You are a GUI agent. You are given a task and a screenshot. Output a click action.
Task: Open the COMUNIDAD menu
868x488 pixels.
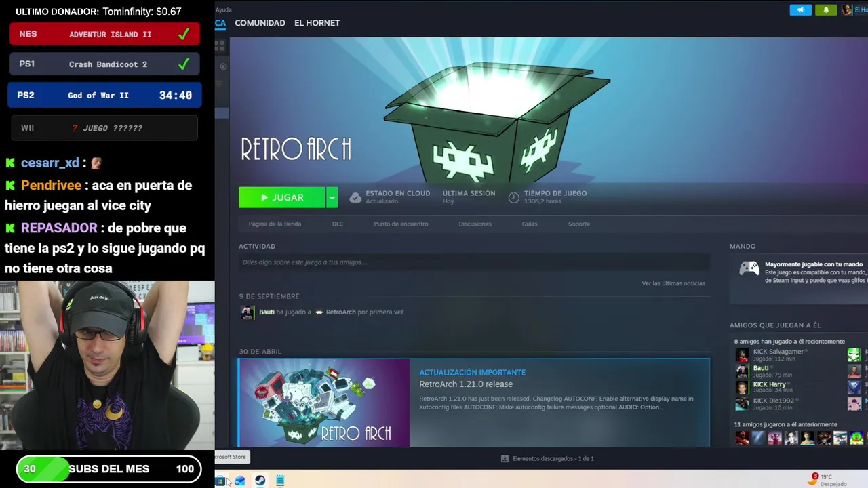tap(260, 23)
